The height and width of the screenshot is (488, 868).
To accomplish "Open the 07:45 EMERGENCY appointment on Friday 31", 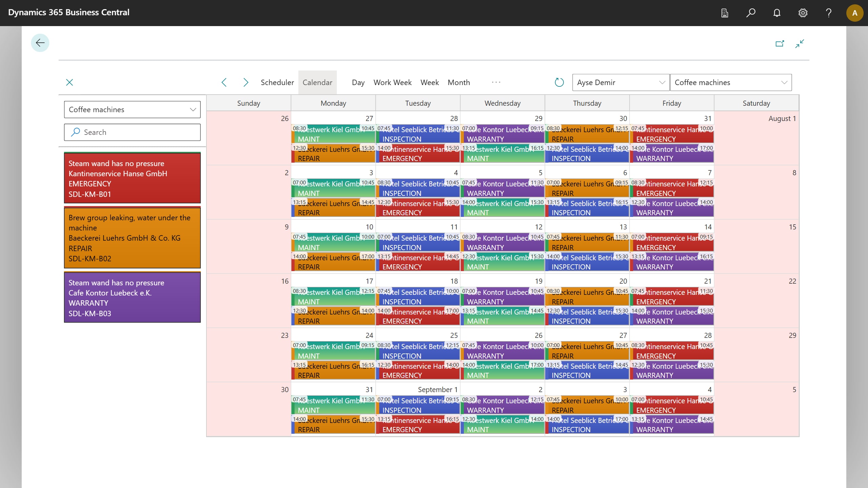I will [x=671, y=134].
